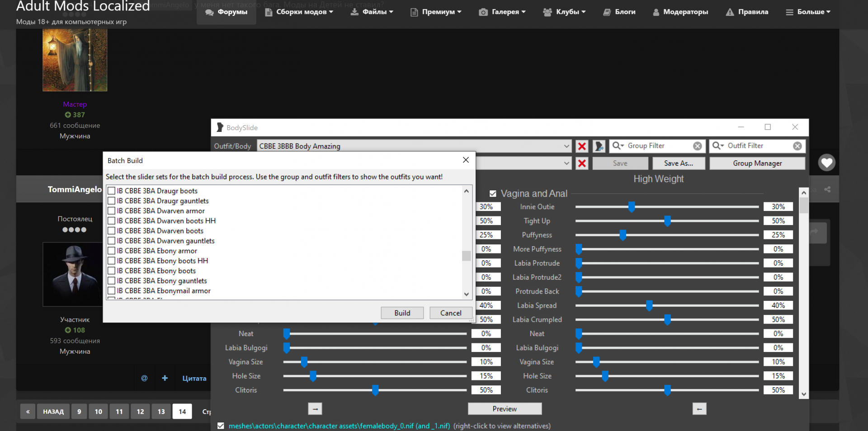Open the Файлы dropdown menu
The width and height of the screenshot is (868, 431).
click(372, 12)
